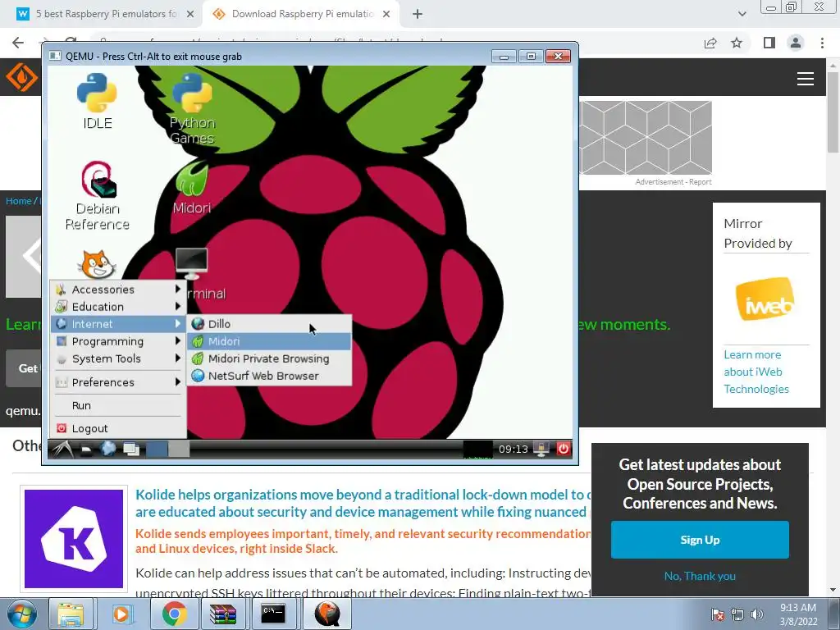This screenshot has height=630, width=840.
Task: Open the Python Games desktop icon
Action: 192,109
